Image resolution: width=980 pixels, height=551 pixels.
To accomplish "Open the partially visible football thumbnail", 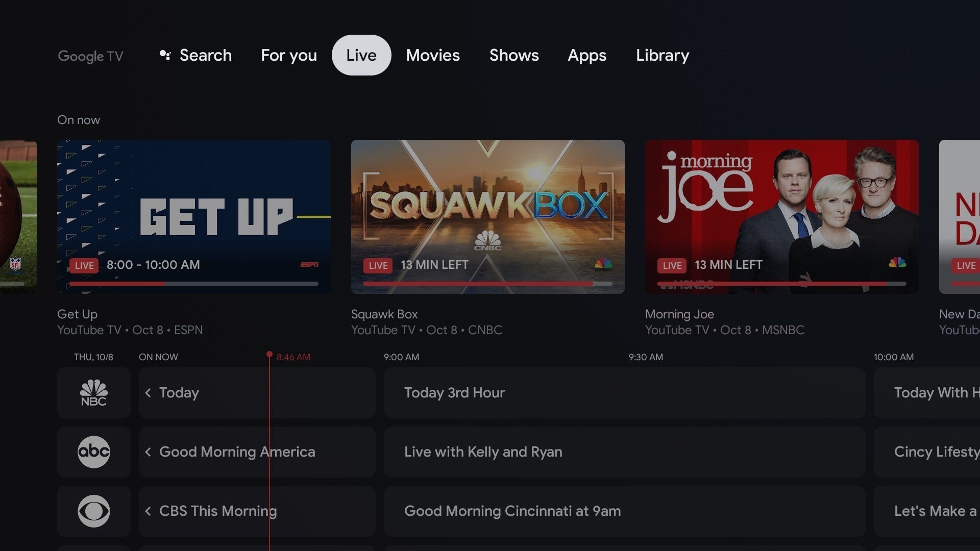I will (18, 217).
